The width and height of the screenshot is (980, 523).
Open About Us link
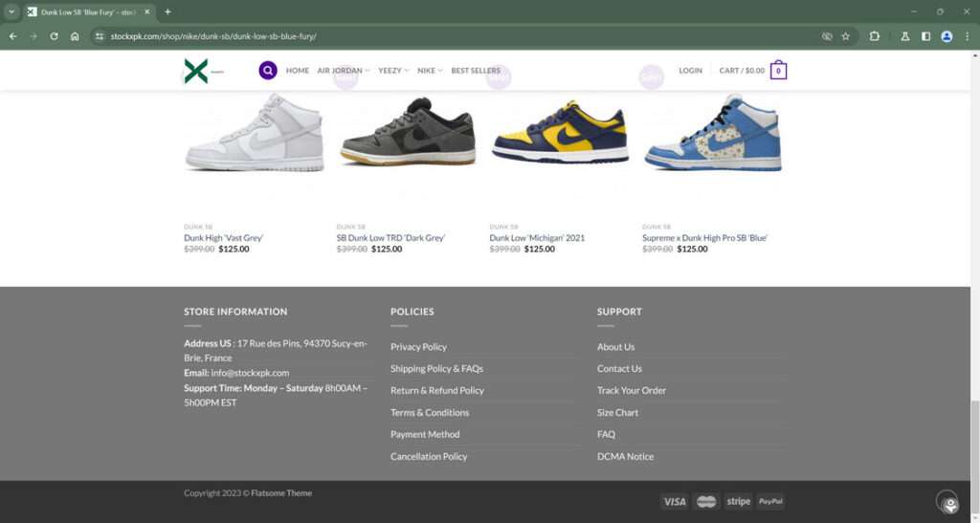615,346
